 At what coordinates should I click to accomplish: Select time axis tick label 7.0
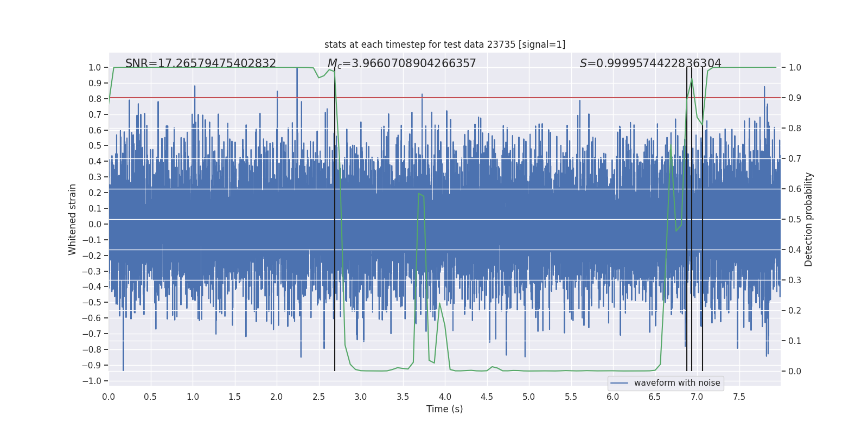click(x=697, y=397)
